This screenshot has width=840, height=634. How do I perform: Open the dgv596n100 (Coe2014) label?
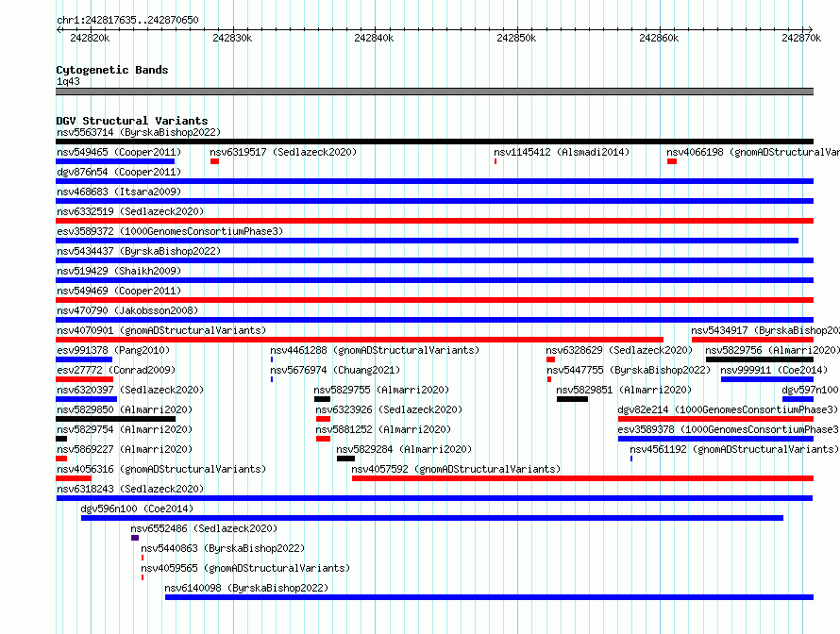(x=137, y=509)
